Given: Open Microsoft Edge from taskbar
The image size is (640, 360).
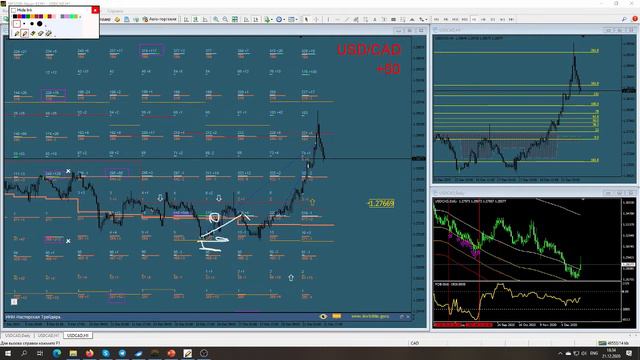Looking at the screenshot, I should [57, 353].
